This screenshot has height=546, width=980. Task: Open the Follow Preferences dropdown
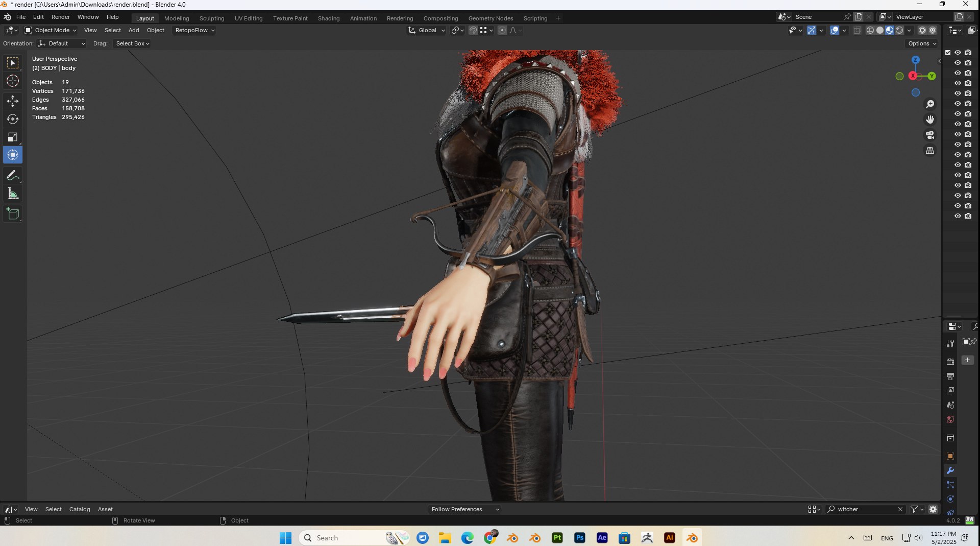tap(465, 509)
